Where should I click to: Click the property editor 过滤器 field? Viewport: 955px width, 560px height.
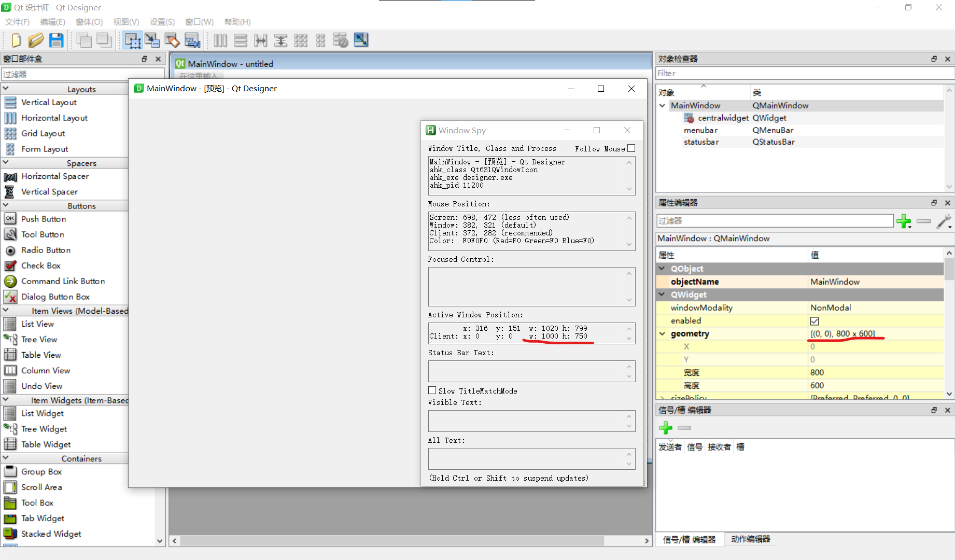775,221
